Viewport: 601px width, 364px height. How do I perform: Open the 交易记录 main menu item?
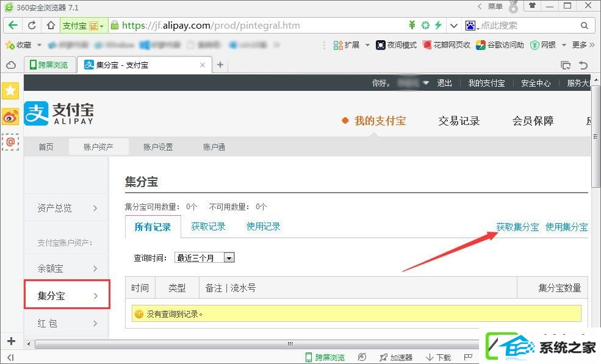tap(459, 121)
